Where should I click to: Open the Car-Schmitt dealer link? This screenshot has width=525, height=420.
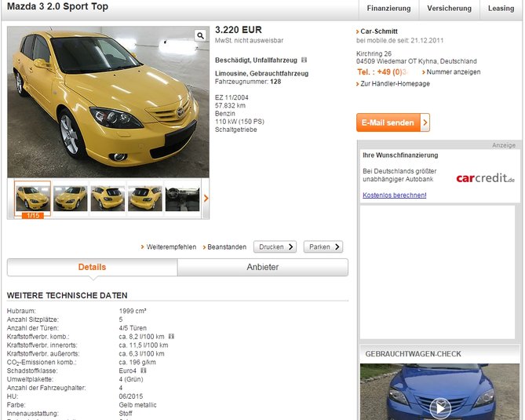379,31
